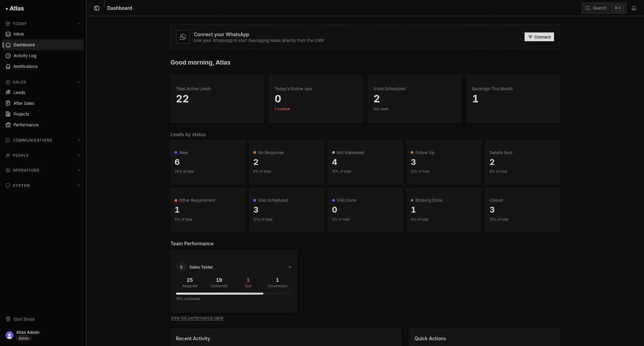Go to Notifications page
This screenshot has height=346, width=644.
coord(43,67)
